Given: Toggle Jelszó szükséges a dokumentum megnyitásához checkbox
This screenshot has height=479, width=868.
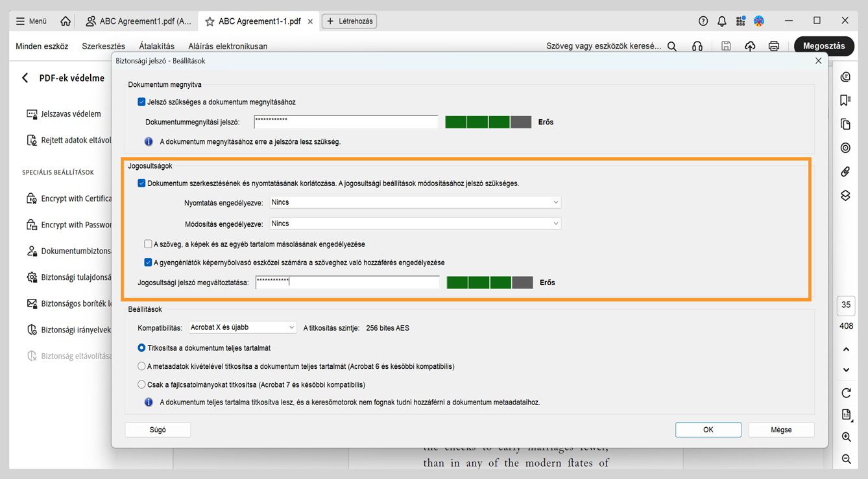Looking at the screenshot, I should coord(141,102).
